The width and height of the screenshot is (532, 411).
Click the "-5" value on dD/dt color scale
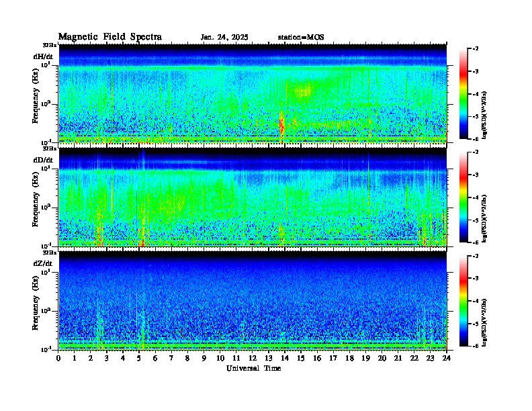(476, 220)
